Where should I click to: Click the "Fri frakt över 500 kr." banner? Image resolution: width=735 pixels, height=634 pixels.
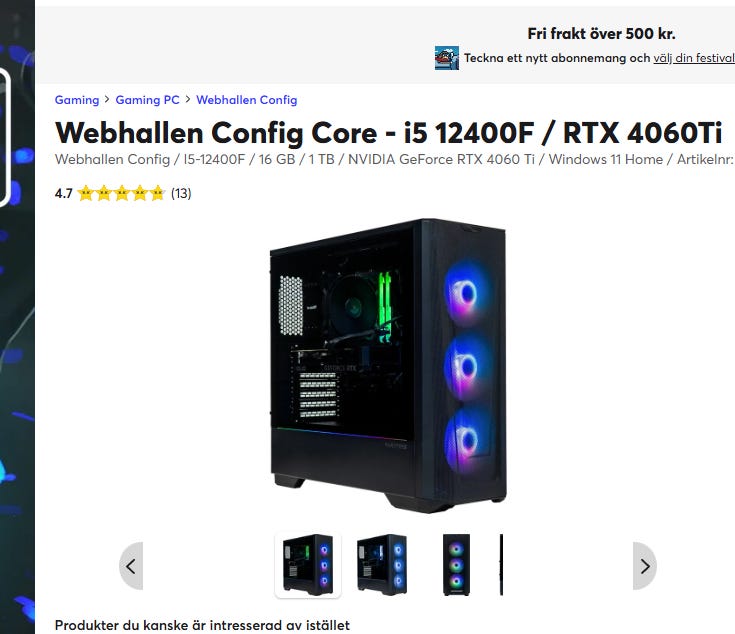click(x=601, y=34)
